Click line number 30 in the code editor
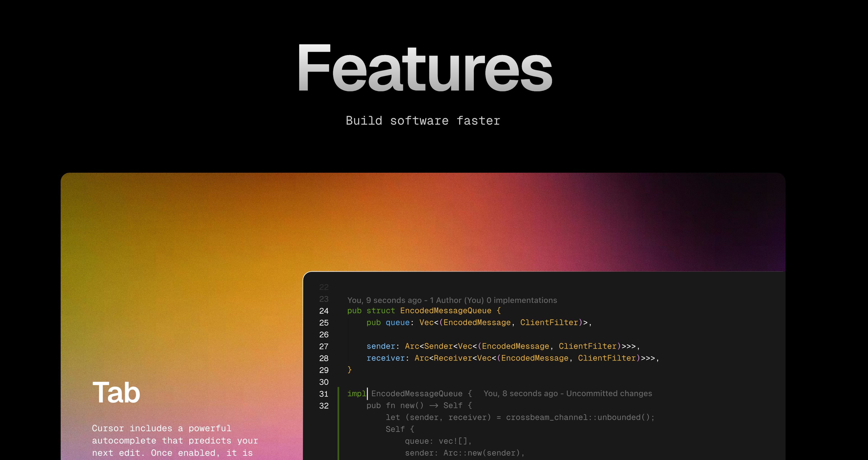The image size is (868, 460). tap(324, 382)
